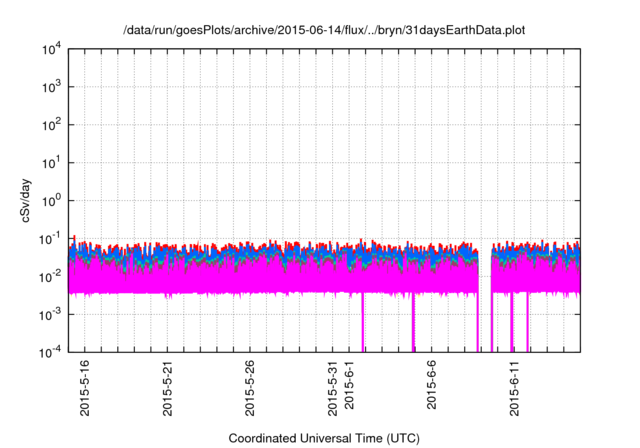Click the 10^1 y-axis tick label
640x448 pixels.
click(x=52, y=163)
